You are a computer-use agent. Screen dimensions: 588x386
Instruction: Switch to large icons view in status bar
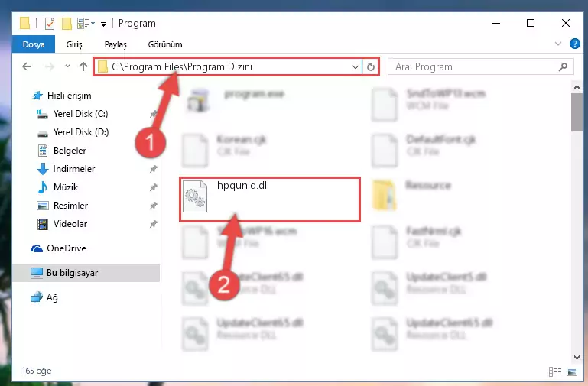(572, 371)
